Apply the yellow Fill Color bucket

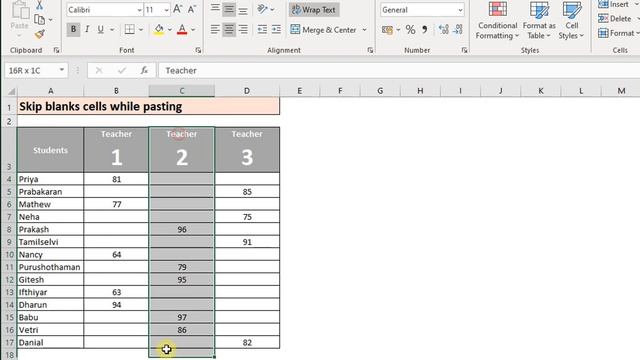click(x=159, y=29)
